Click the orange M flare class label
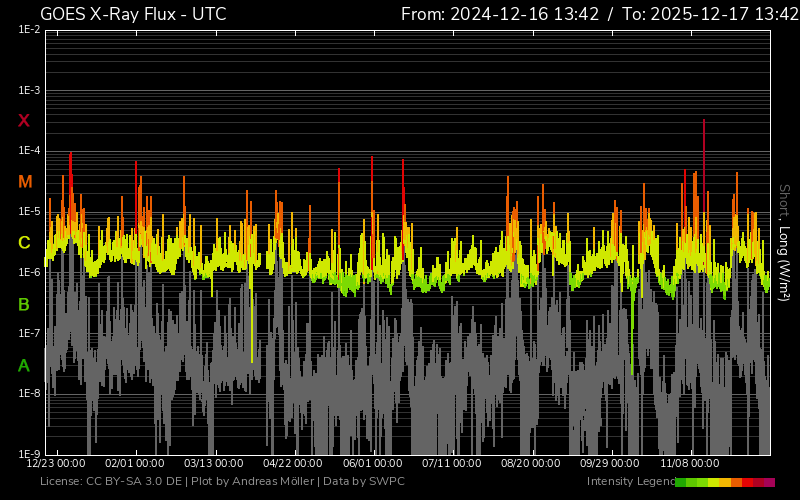 pos(25,182)
